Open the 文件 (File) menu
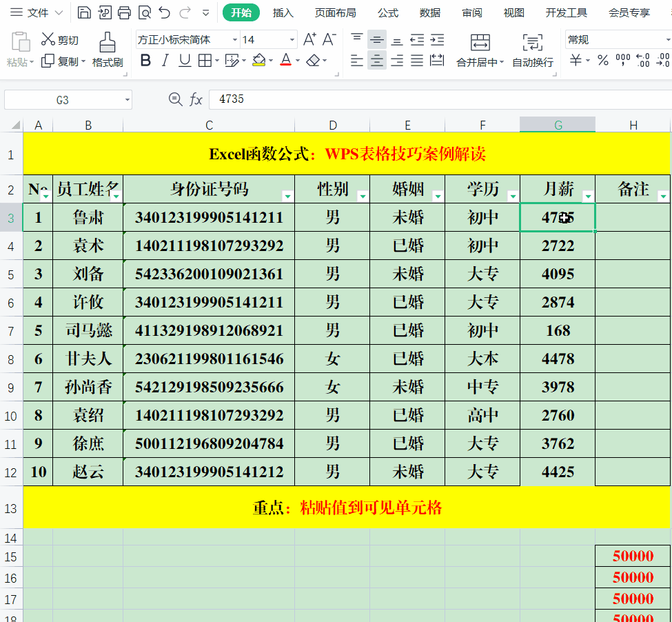 [x=37, y=12]
